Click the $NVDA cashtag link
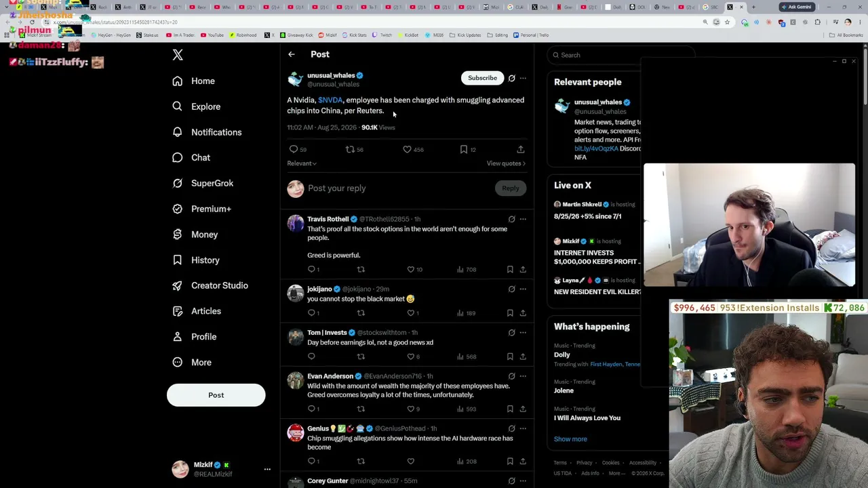This screenshot has width=868, height=488. click(x=330, y=100)
